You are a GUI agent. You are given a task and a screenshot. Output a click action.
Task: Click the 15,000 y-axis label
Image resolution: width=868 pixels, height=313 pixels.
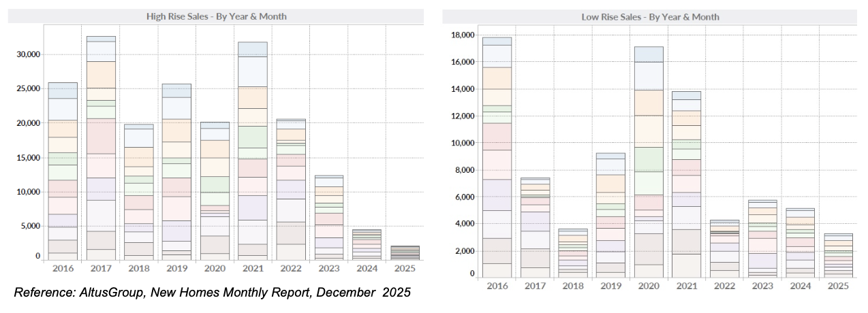pos(29,158)
